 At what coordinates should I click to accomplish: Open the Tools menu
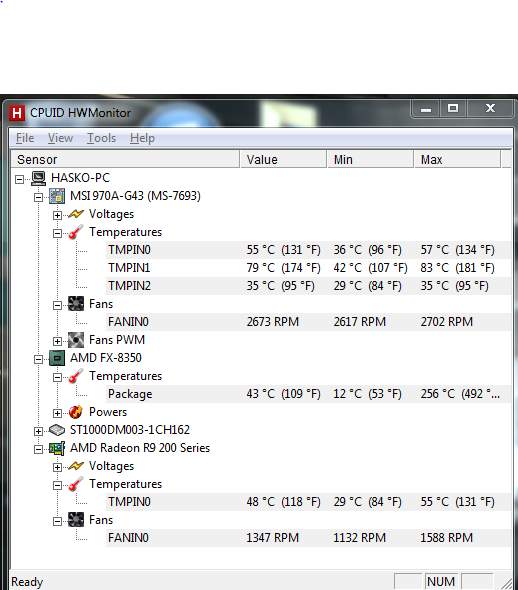102,138
